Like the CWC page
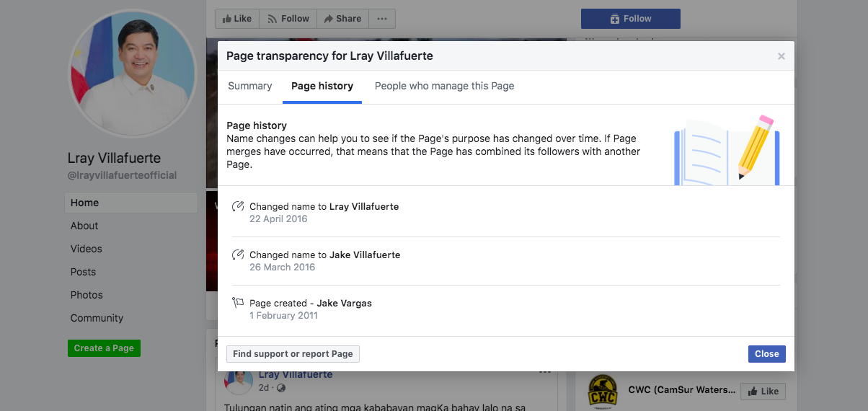Image resolution: width=868 pixels, height=411 pixels. pyautogui.click(x=763, y=392)
